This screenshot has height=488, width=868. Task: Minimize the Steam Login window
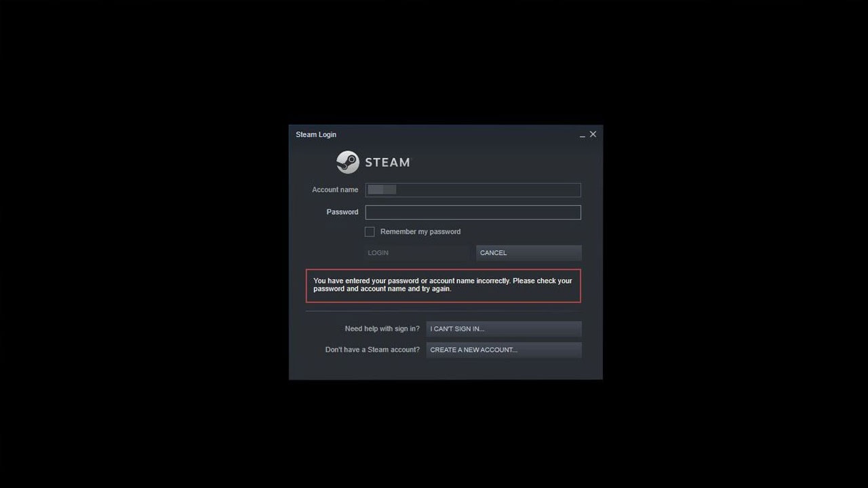point(582,135)
